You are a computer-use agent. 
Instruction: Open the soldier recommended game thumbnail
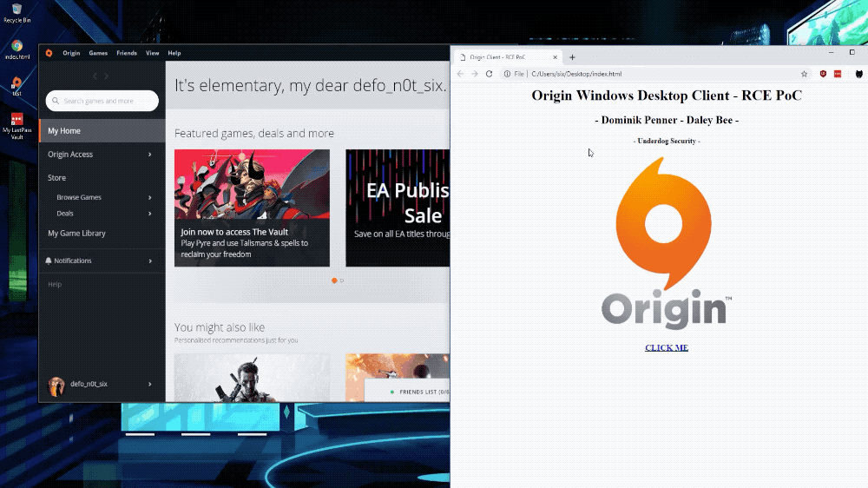click(252, 378)
